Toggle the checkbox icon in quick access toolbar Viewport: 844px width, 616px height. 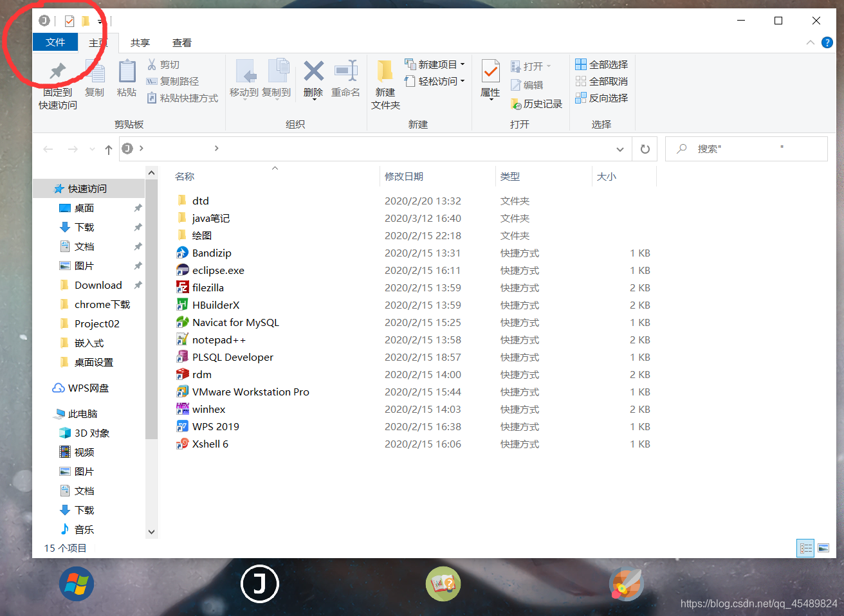click(69, 21)
